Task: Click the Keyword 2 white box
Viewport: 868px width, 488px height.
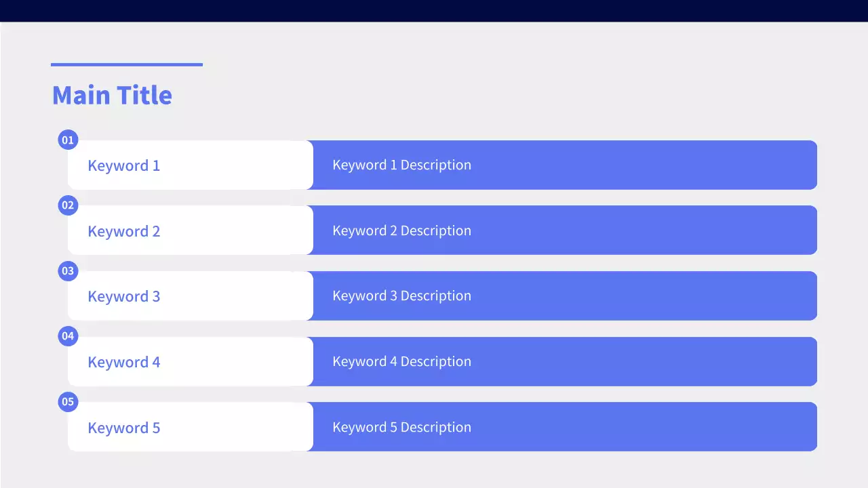Action: pyautogui.click(x=190, y=231)
